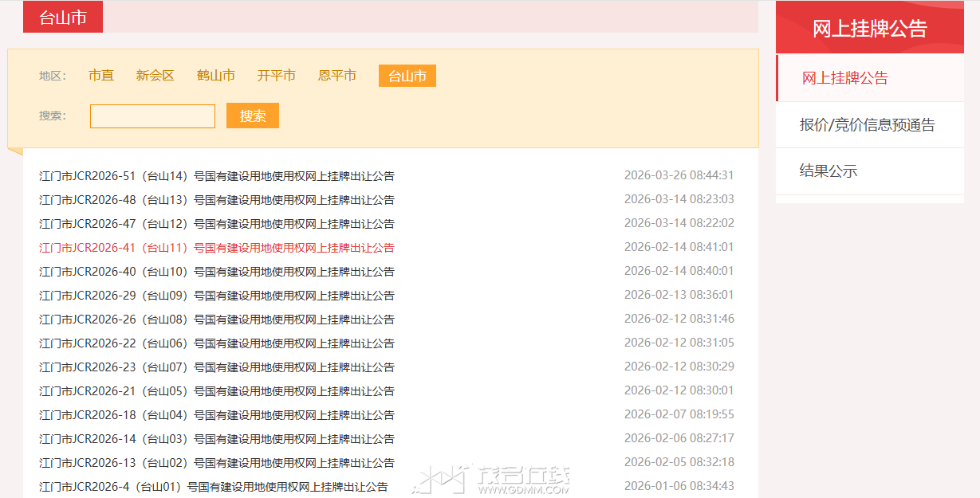Switch to 鹤山市 region filter

[x=215, y=76]
